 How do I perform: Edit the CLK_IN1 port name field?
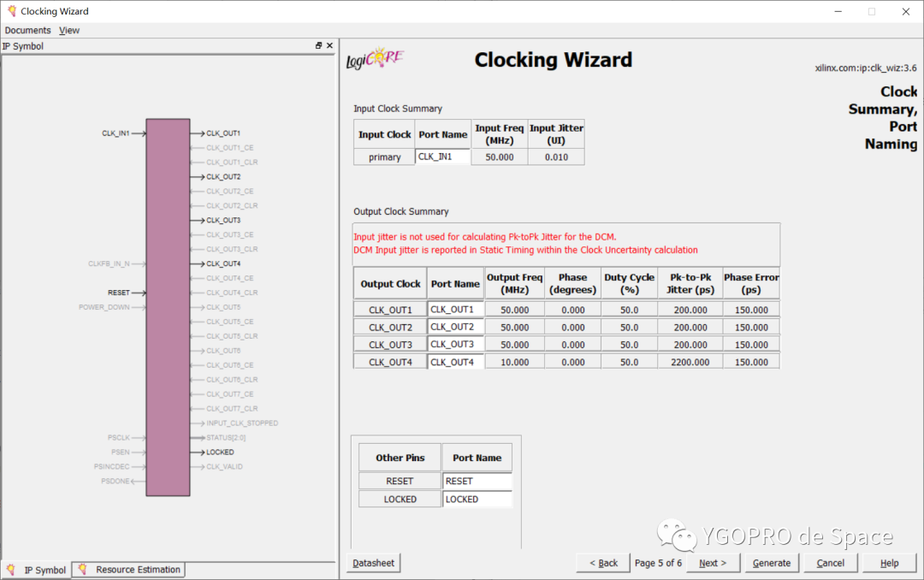coord(442,157)
